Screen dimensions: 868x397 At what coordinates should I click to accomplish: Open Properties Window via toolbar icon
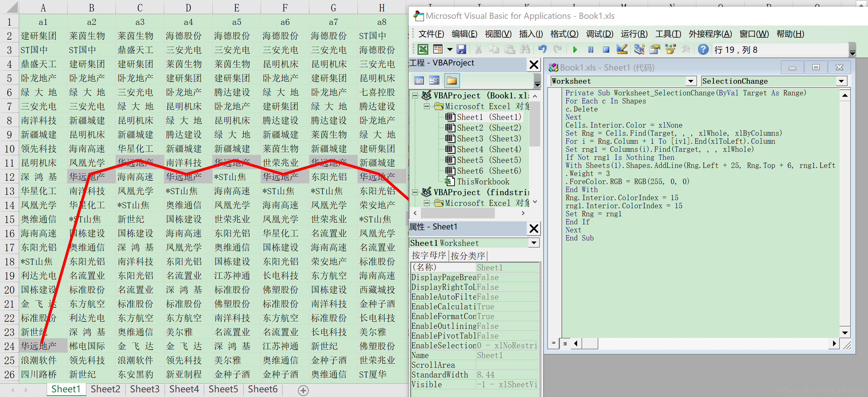[654, 49]
